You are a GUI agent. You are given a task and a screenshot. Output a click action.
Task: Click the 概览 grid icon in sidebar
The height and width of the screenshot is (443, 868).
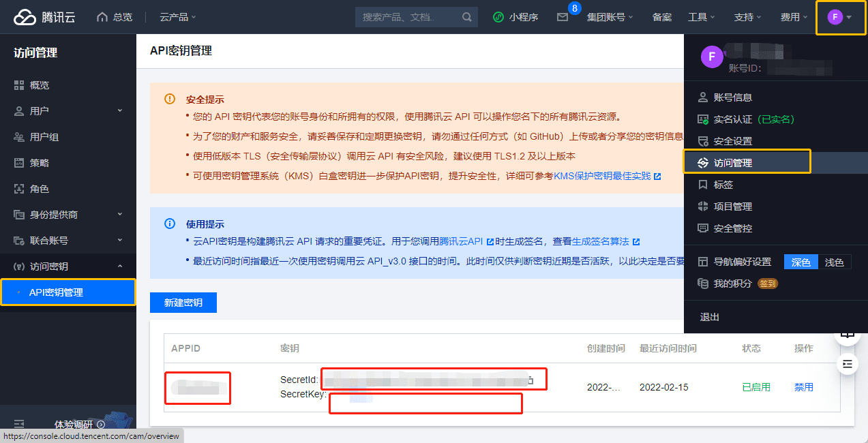click(19, 85)
